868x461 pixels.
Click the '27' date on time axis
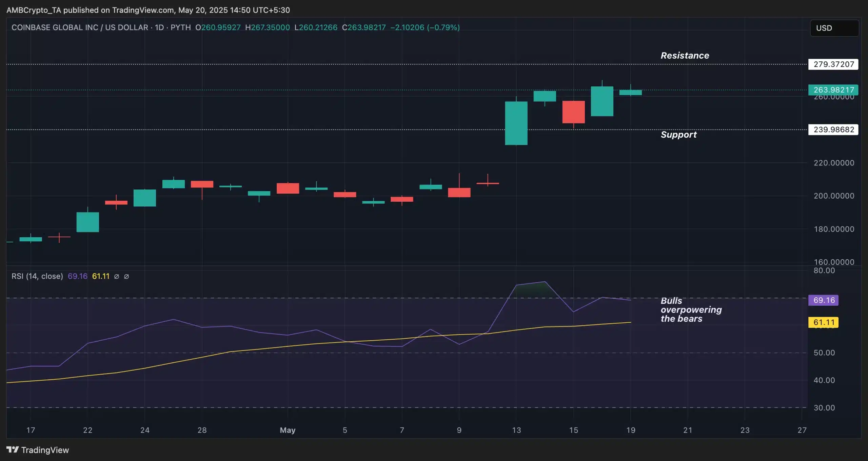(802, 430)
